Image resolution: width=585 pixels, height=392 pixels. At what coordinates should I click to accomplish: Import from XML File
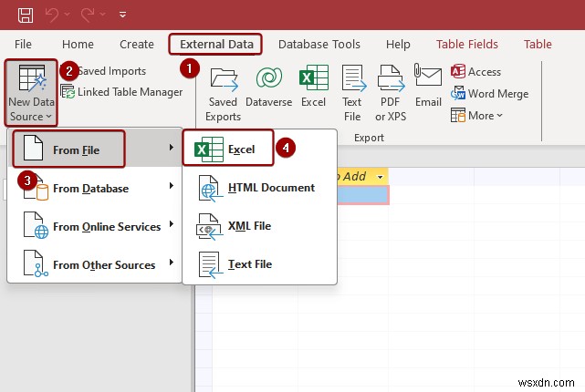point(260,226)
